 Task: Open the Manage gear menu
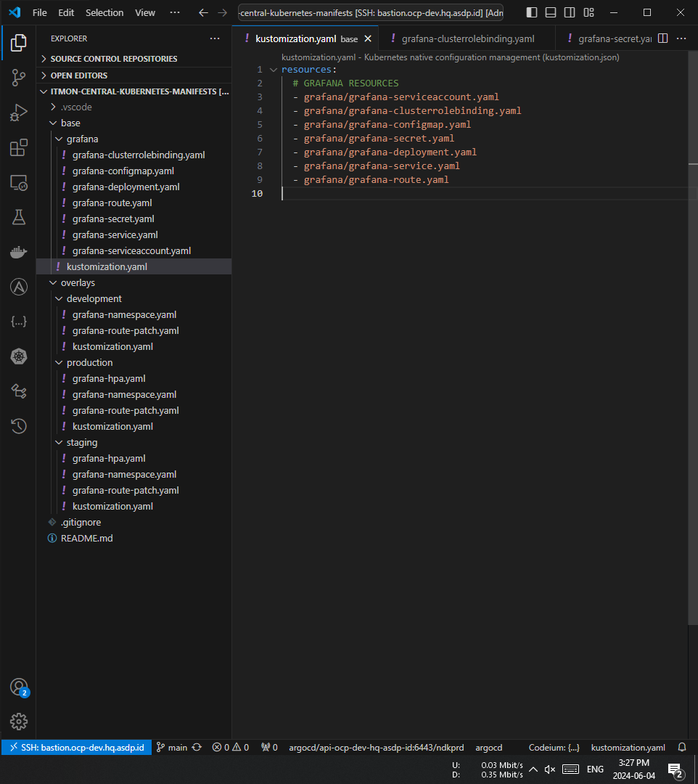click(x=18, y=722)
